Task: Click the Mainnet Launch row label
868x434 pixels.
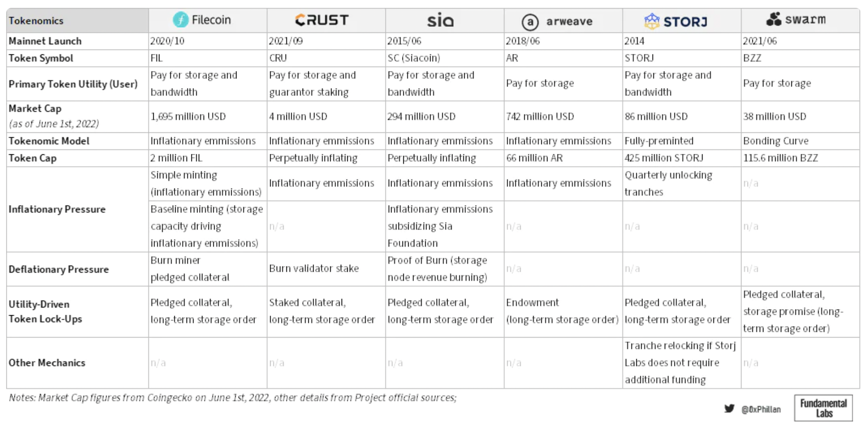Action: tap(45, 41)
